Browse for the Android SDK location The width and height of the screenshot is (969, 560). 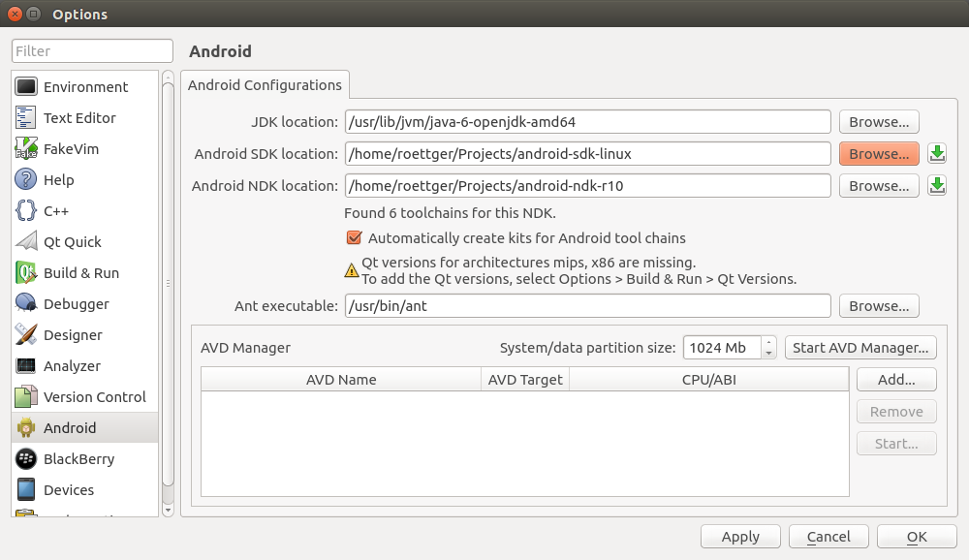[879, 154]
